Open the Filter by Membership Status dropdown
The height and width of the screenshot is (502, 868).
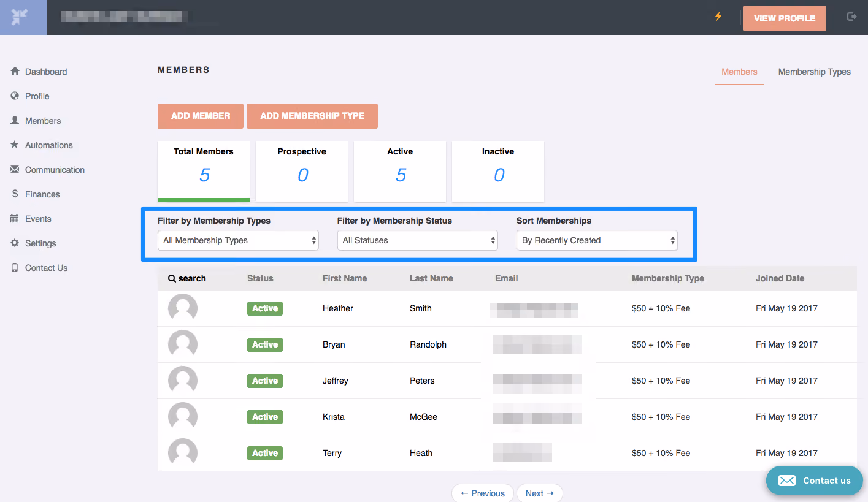coord(418,240)
